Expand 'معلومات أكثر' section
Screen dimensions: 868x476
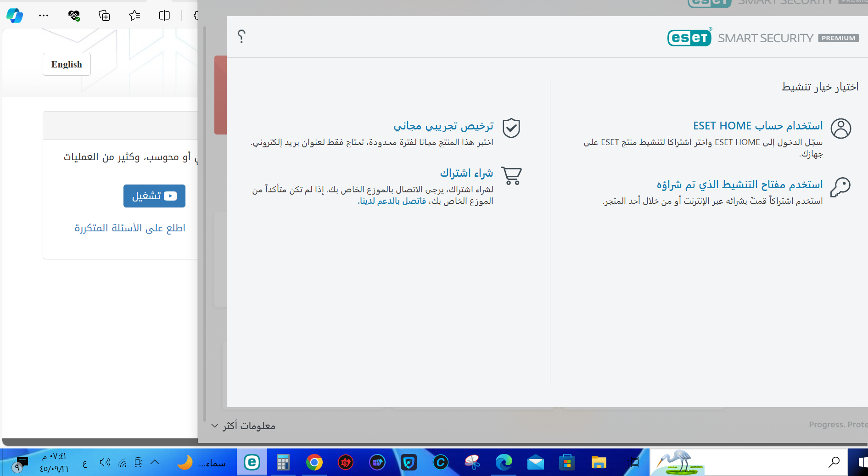coord(243,426)
